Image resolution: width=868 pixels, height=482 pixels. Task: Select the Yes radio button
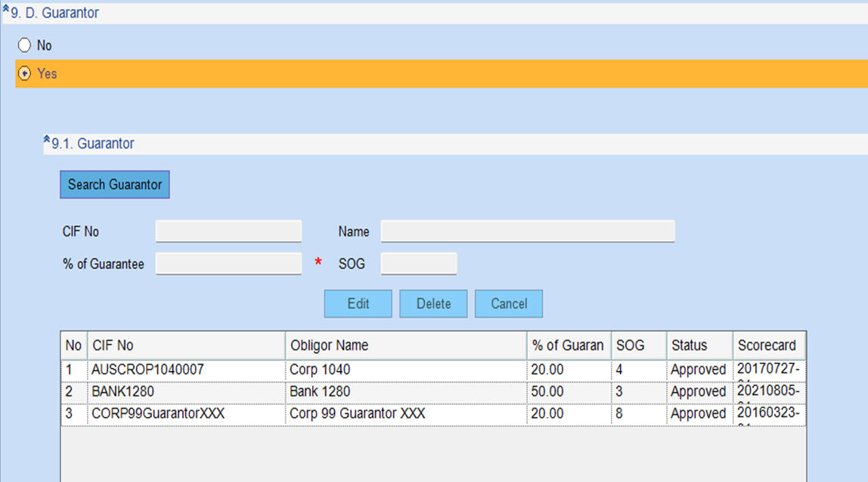[24, 74]
